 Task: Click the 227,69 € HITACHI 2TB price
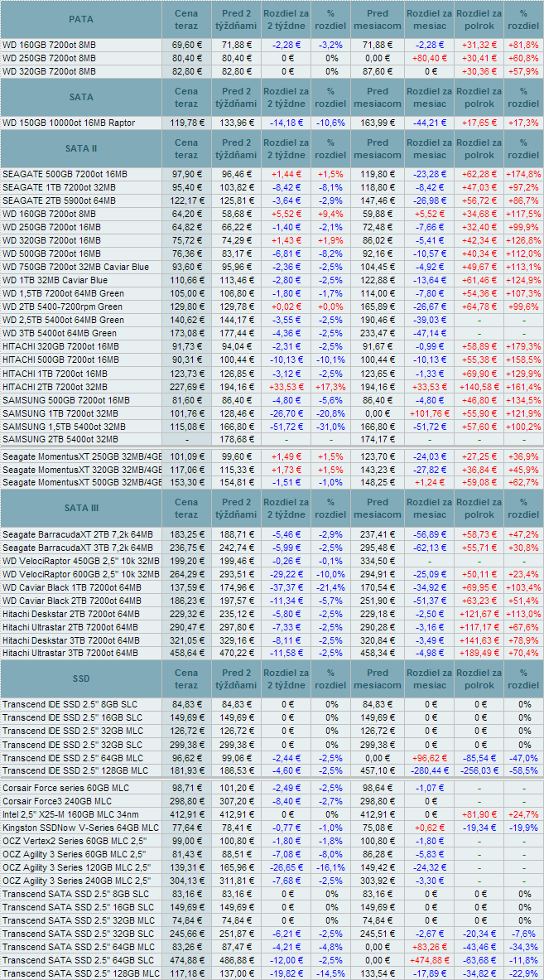(186, 387)
